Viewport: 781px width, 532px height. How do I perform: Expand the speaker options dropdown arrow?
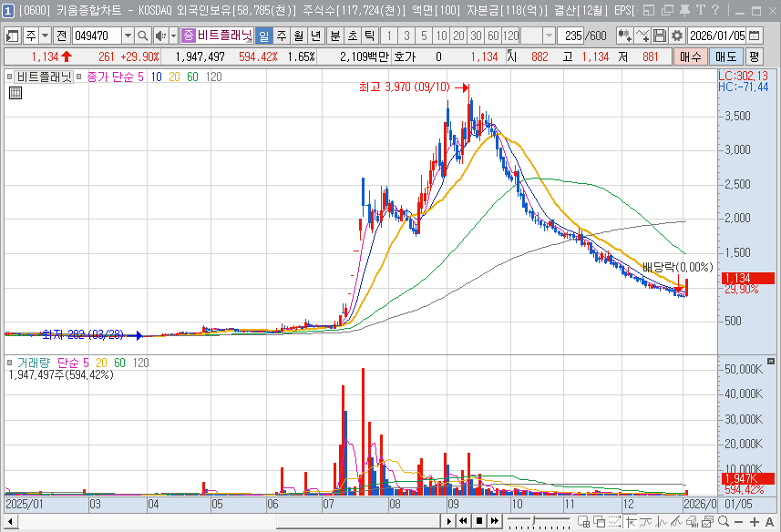point(173,36)
